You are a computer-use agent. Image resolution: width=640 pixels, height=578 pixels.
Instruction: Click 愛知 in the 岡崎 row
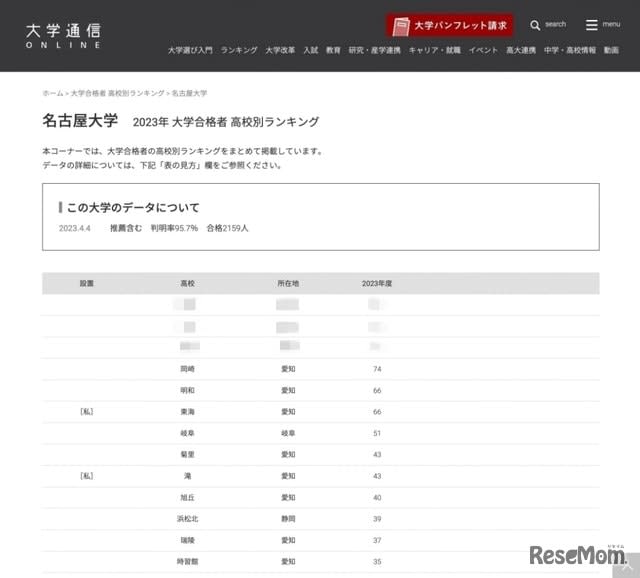(x=288, y=369)
